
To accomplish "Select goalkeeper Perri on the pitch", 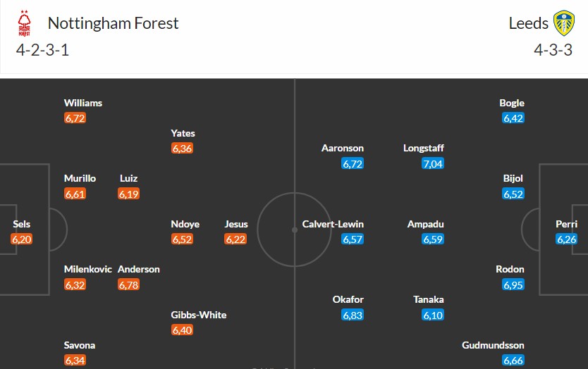I will pyautogui.click(x=566, y=224).
